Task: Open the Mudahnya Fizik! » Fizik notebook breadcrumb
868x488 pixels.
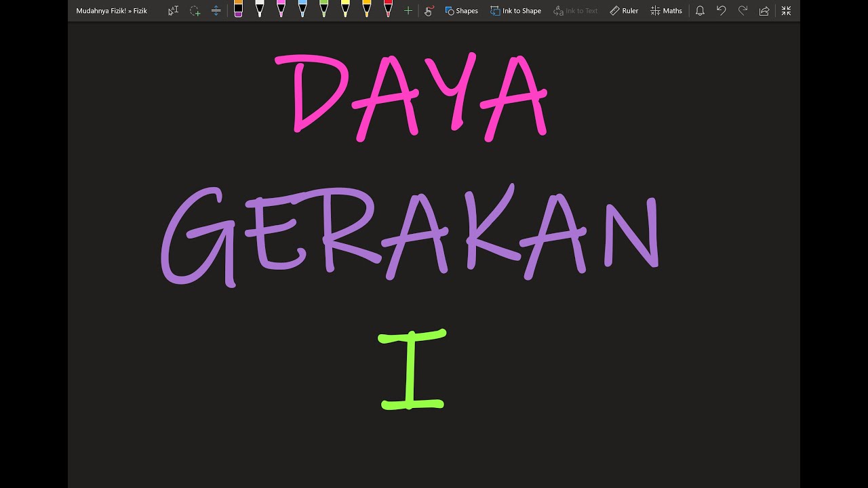Action: 111,11
